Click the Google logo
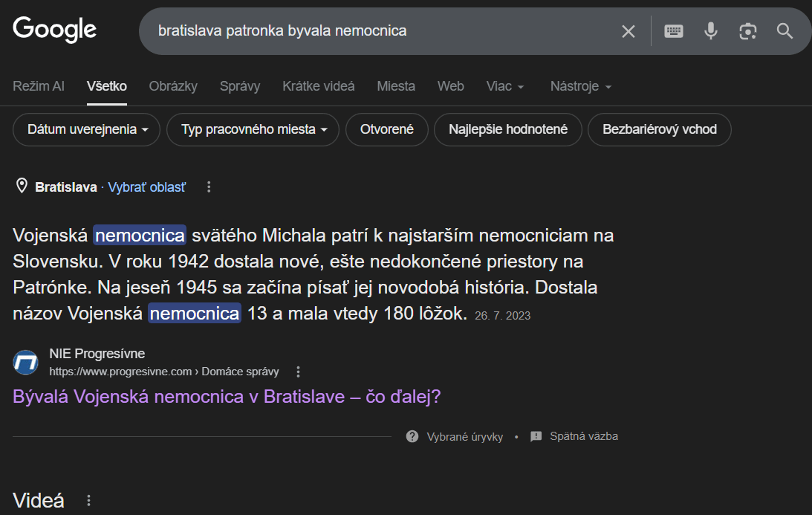812x515 pixels. pyautogui.click(x=54, y=30)
